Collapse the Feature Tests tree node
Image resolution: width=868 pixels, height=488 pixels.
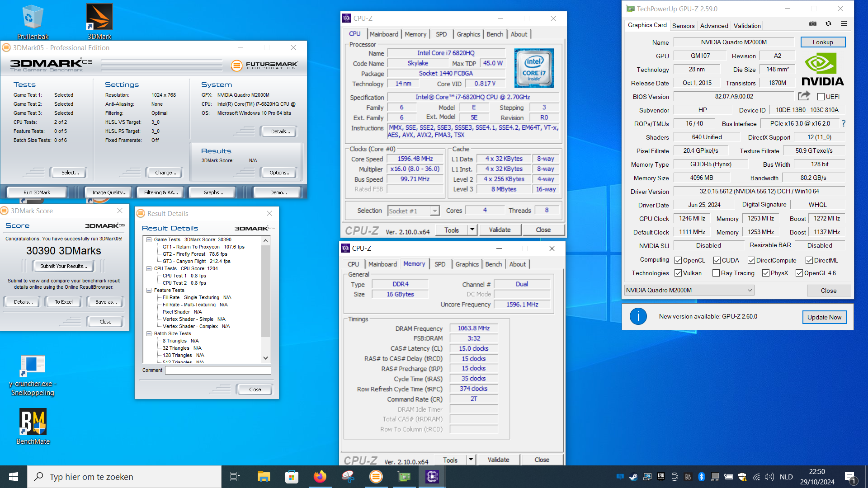(x=149, y=290)
